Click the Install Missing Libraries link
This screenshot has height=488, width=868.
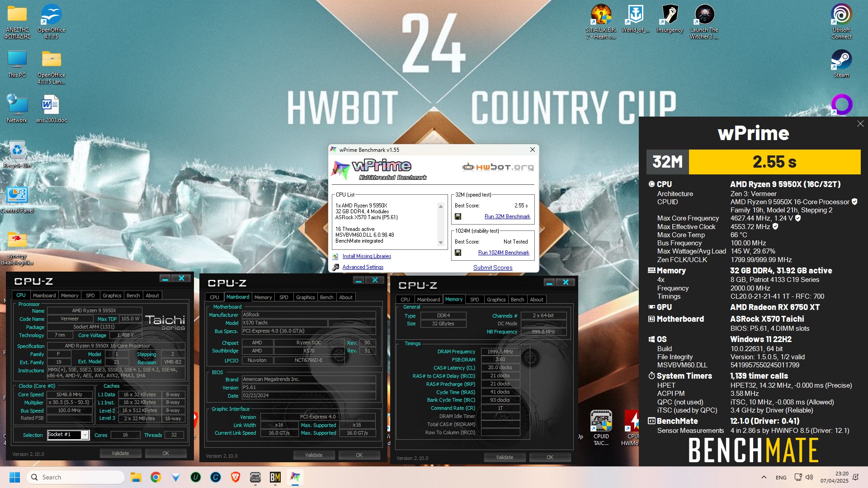(x=367, y=256)
